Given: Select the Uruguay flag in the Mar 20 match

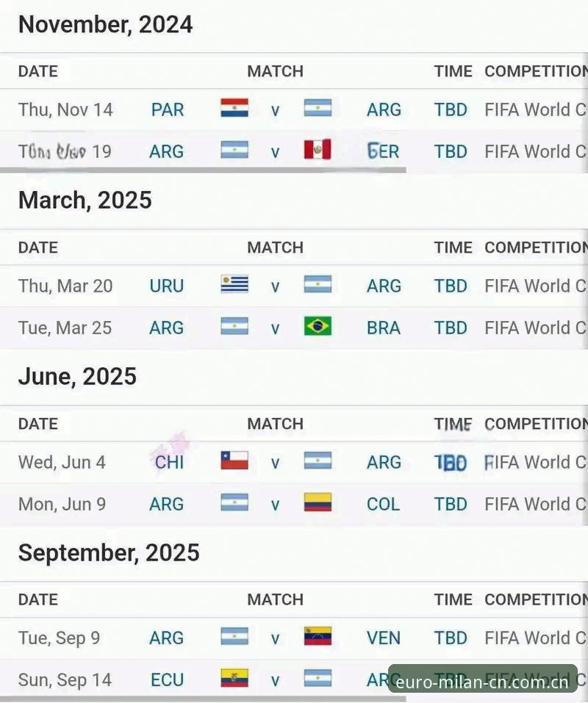Looking at the screenshot, I should coord(234,284).
